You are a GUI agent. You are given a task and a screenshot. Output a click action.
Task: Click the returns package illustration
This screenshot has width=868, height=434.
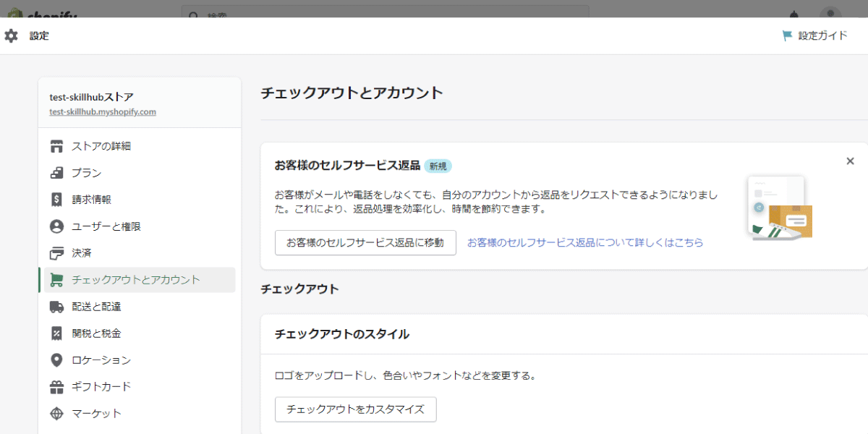tap(780, 208)
